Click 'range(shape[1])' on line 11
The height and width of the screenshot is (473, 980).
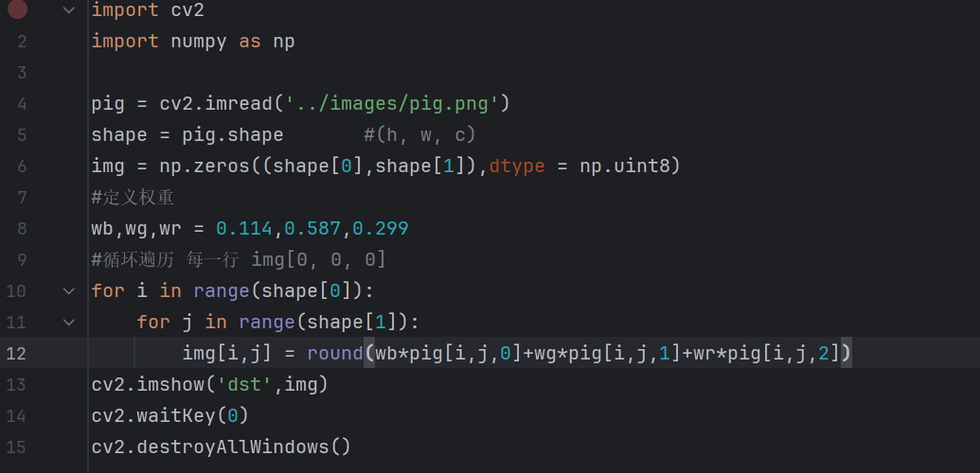(x=324, y=323)
